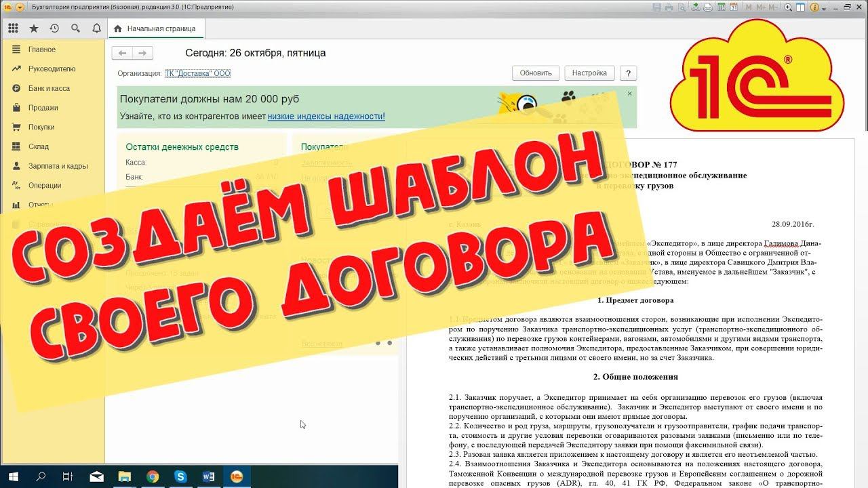Open Продажи section
Screen dimensions: 868x488
click(43, 108)
